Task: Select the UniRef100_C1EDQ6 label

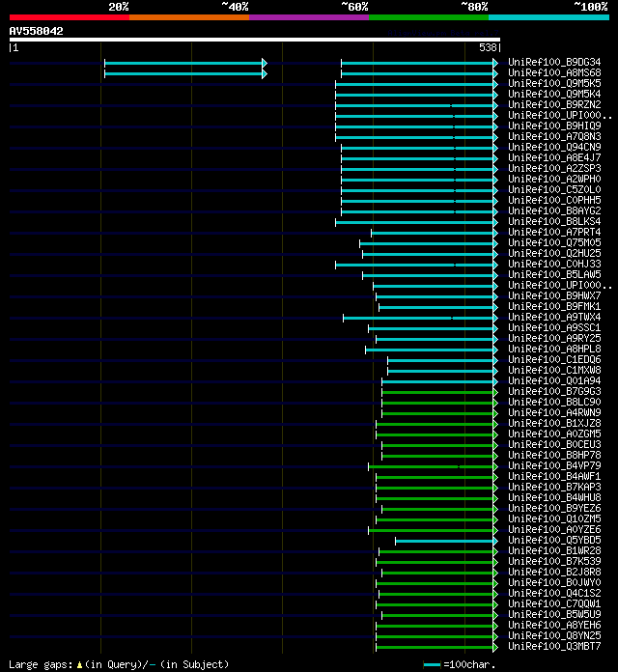Action: [554, 359]
